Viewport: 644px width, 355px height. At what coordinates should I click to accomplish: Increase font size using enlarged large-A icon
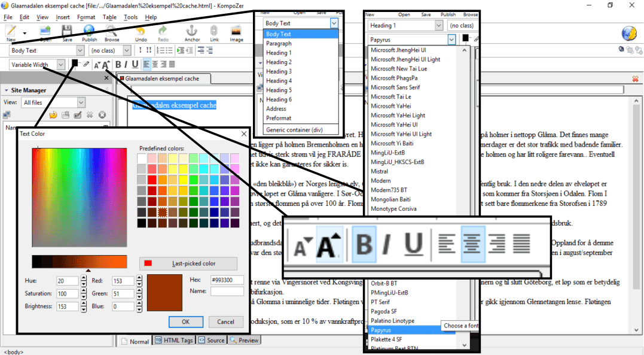pos(329,244)
